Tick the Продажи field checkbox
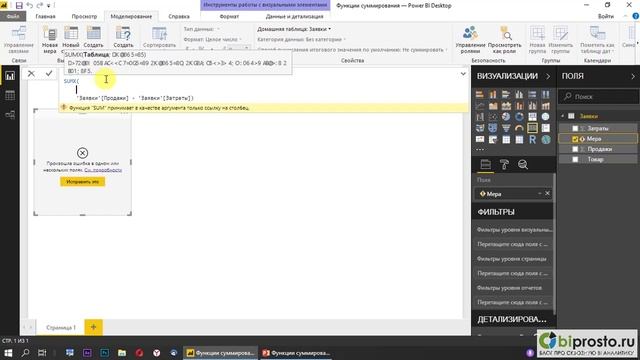 coord(575,149)
